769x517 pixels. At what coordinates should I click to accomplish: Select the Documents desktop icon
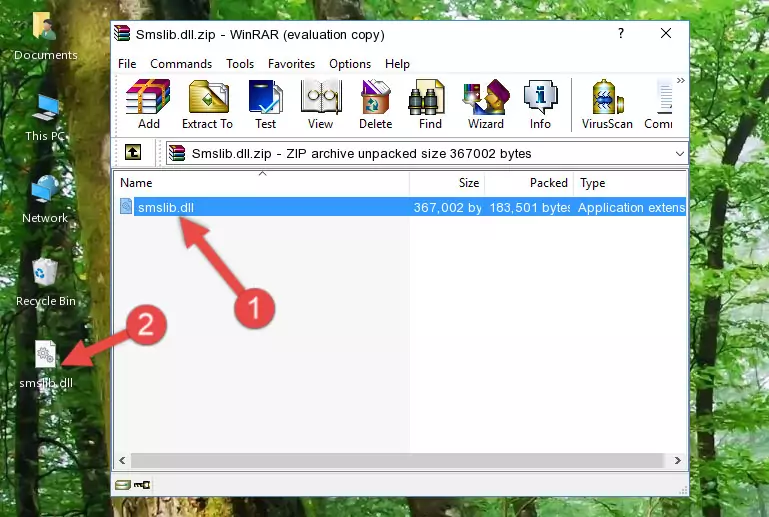click(46, 37)
